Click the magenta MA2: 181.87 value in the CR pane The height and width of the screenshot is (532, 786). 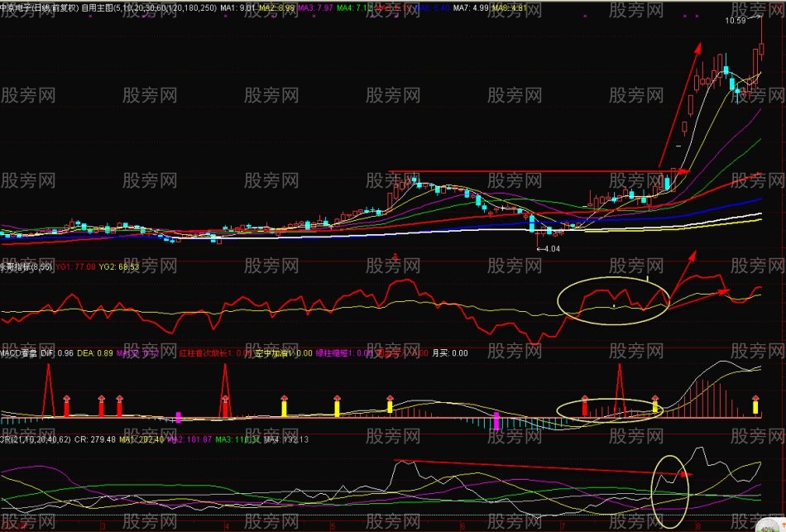[x=189, y=439]
